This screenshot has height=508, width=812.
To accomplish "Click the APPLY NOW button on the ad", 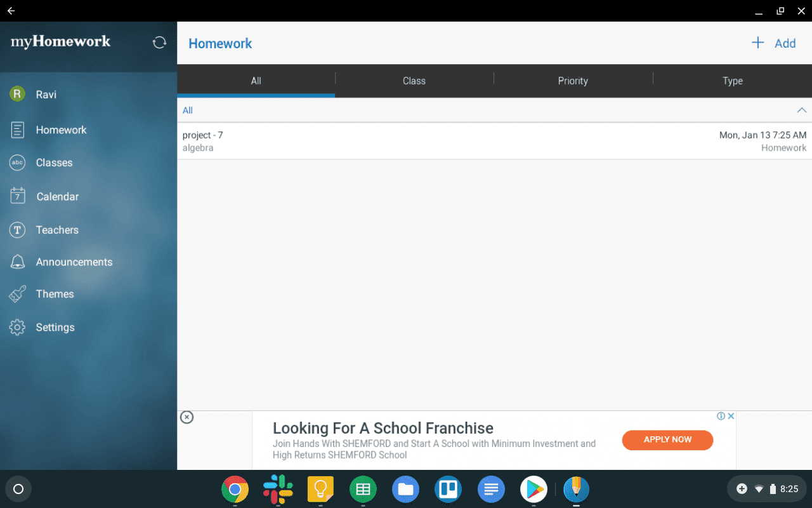I will (667, 439).
